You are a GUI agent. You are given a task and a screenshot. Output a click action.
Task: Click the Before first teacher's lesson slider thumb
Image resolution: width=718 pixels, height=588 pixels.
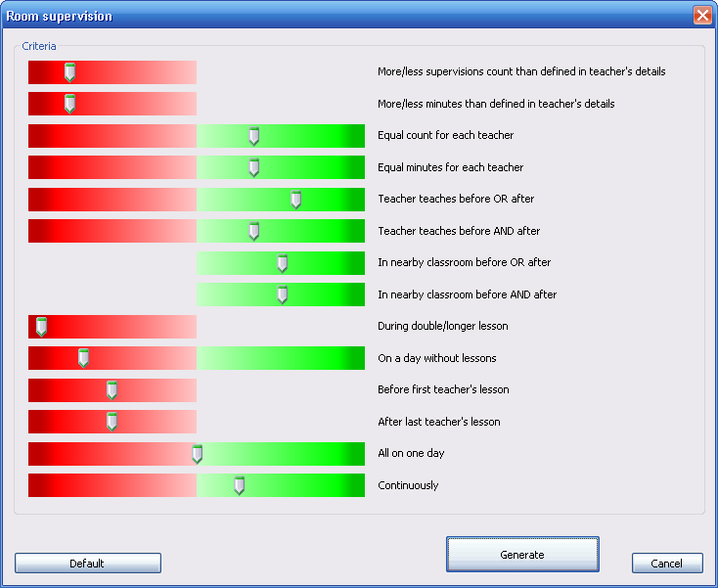click(112, 390)
